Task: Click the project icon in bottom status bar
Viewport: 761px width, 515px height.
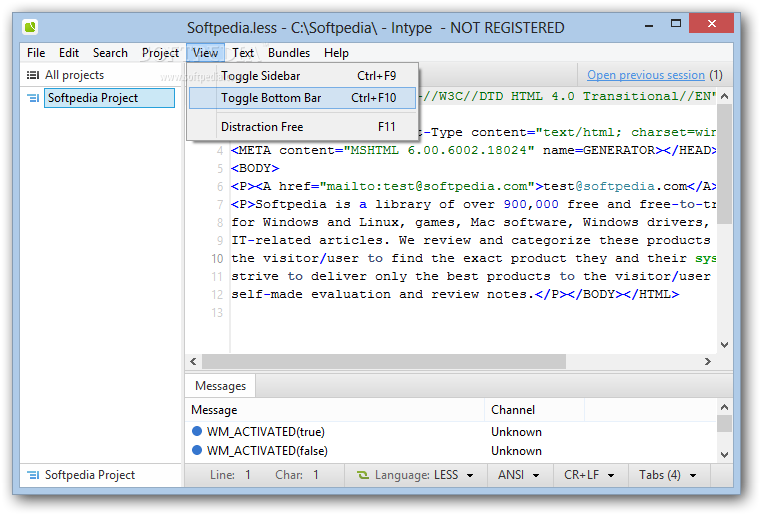Action: pos(33,475)
